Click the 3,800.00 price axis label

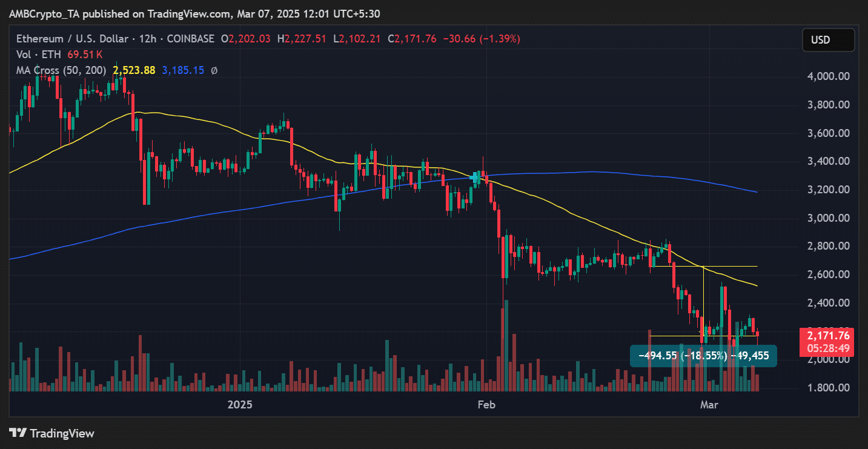[828, 105]
